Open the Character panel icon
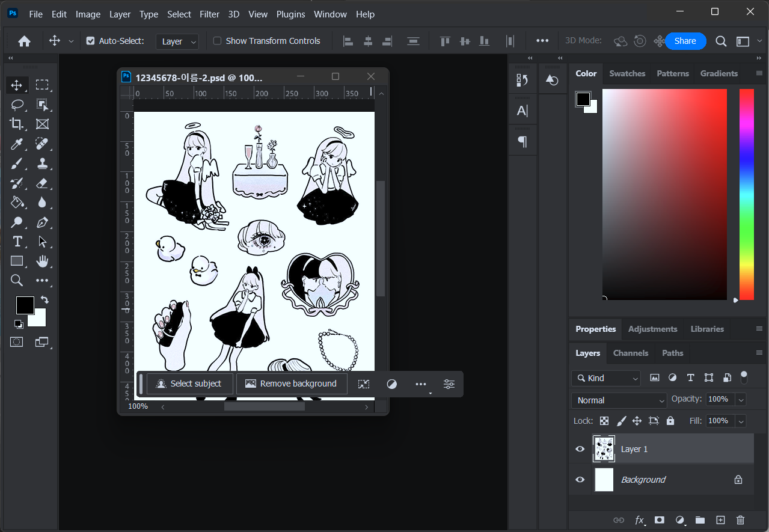769x532 pixels. [522, 111]
